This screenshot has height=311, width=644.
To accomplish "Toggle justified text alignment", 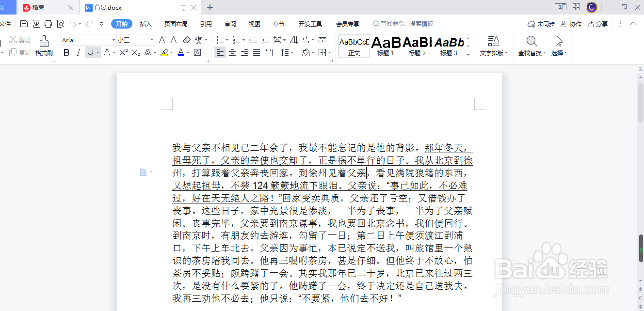I will point(257,52).
